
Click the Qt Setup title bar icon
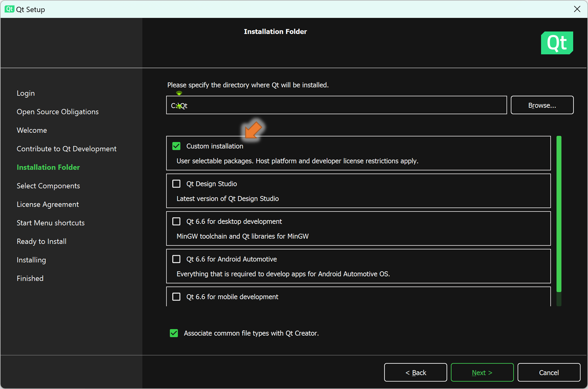point(9,9)
